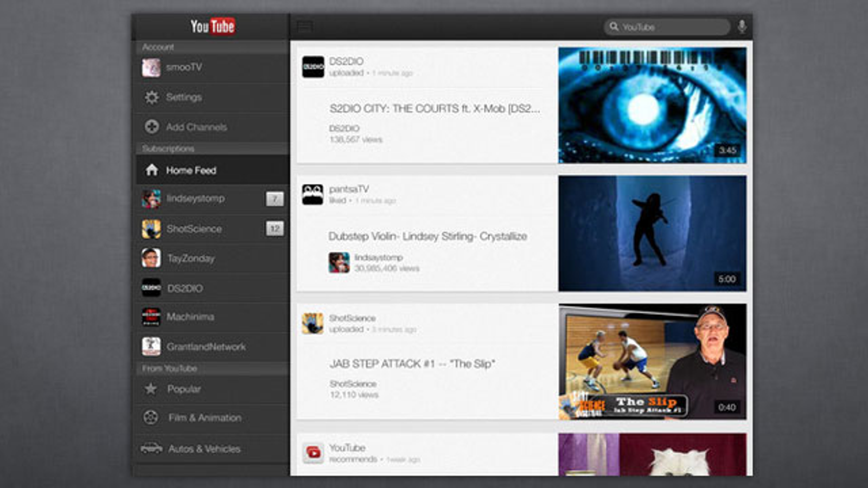Open JAB STEP ATTACK #1 video title
This screenshot has height=488, width=868.
point(412,364)
